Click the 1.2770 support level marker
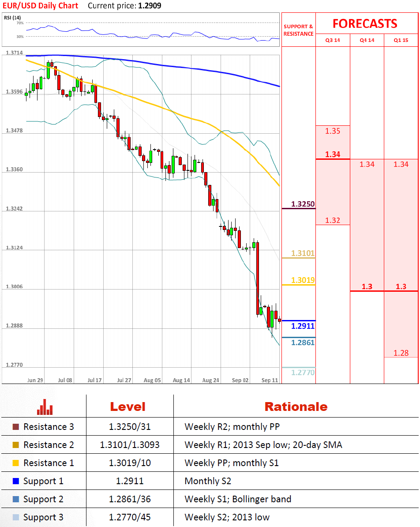Viewport: 420px width, 527px height. (303, 373)
